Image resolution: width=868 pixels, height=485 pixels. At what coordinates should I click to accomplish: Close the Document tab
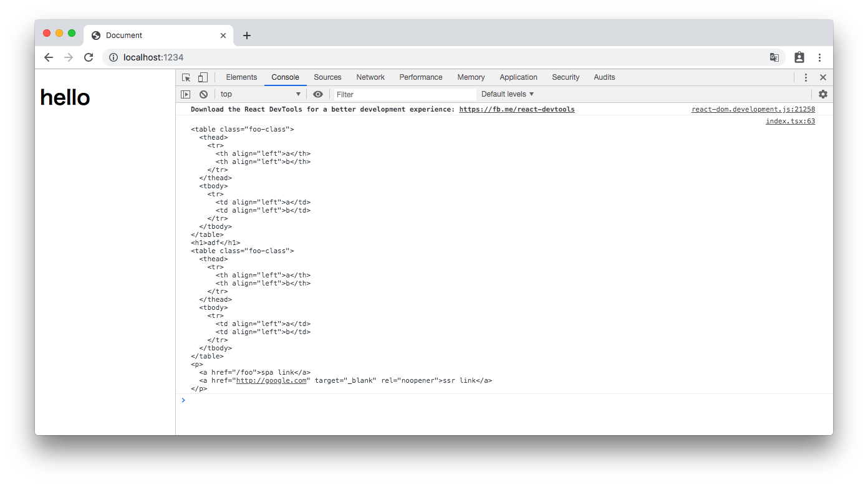point(223,36)
